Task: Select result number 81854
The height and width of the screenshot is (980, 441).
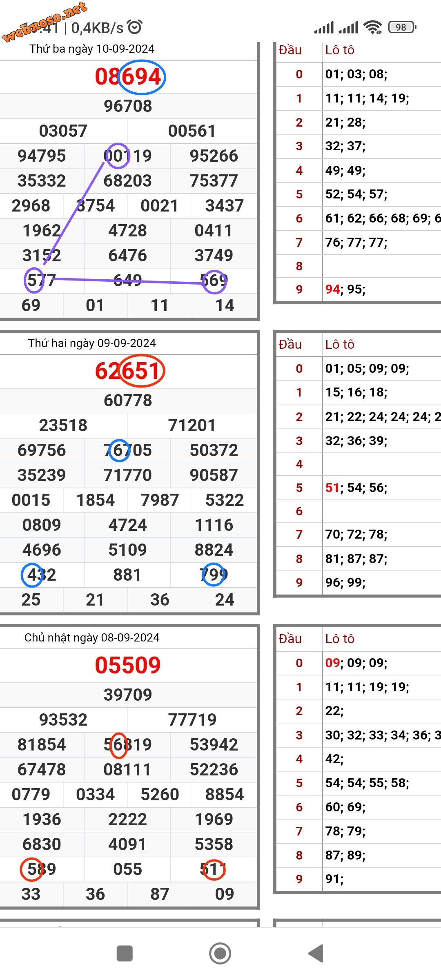Action: pyautogui.click(x=42, y=745)
